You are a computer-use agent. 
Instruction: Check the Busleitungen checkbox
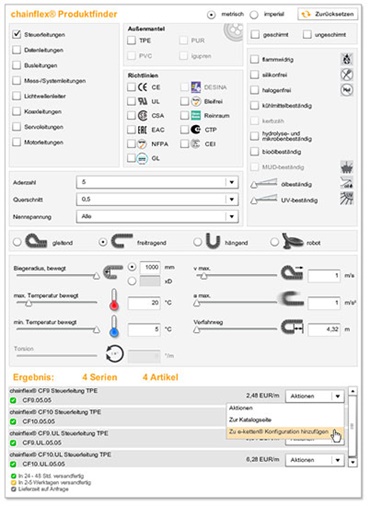(16, 65)
